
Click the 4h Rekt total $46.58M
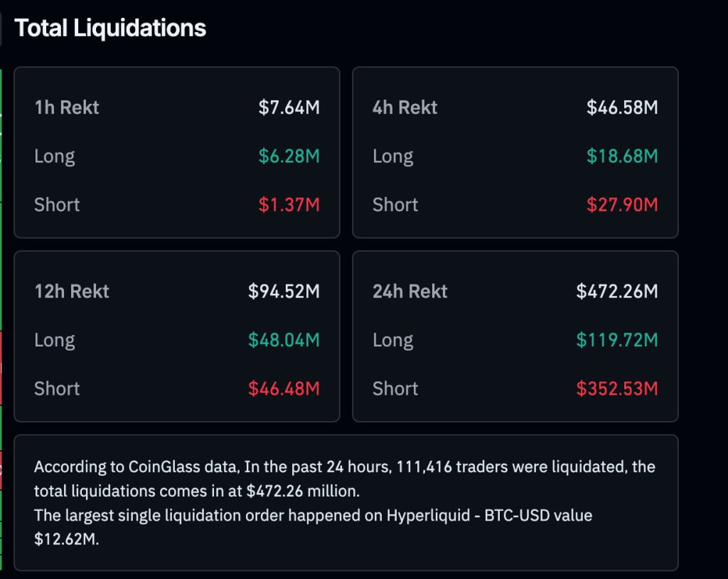coord(622,107)
